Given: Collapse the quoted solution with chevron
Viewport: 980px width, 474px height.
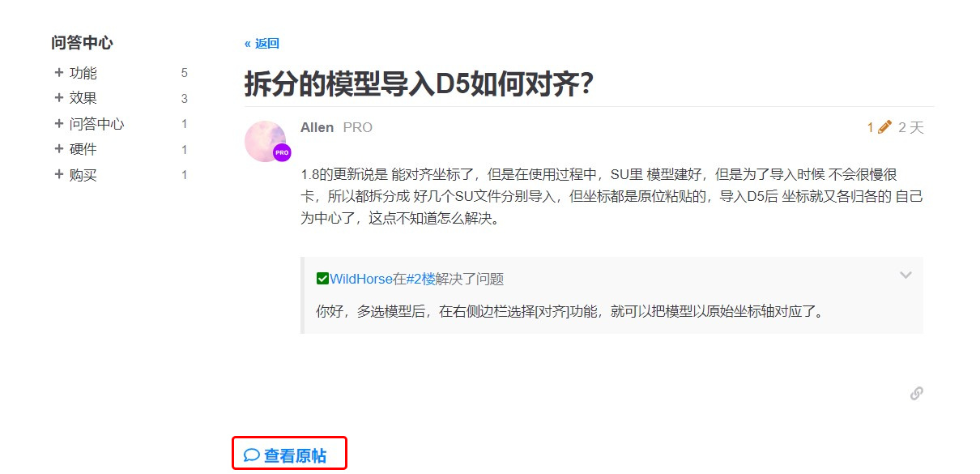Looking at the screenshot, I should tap(905, 275).
